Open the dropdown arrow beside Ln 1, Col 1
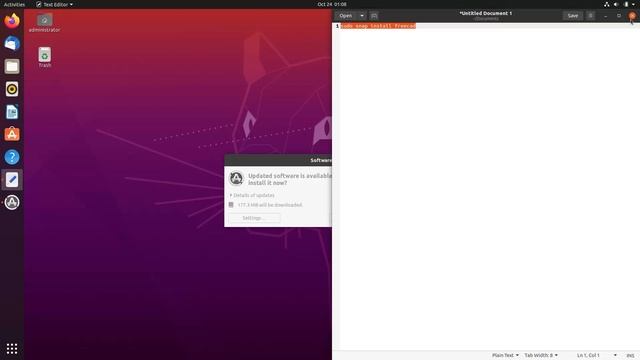This screenshot has width=640, height=360. click(615, 355)
